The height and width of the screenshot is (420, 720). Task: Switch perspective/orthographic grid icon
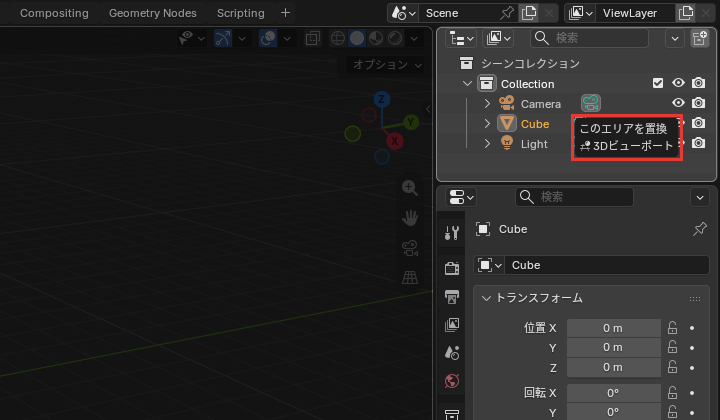[410, 277]
